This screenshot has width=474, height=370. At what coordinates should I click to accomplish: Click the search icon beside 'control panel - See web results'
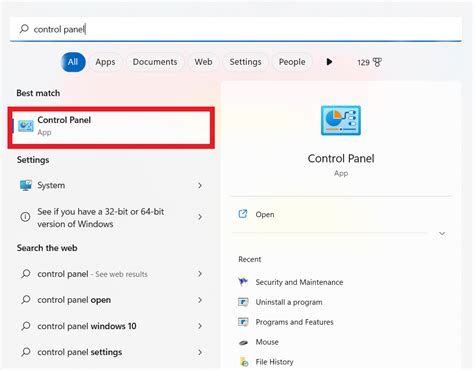(x=26, y=274)
